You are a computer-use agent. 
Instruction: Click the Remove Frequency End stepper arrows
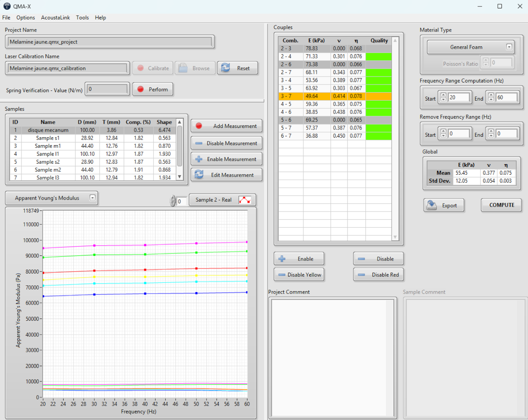coord(491,134)
